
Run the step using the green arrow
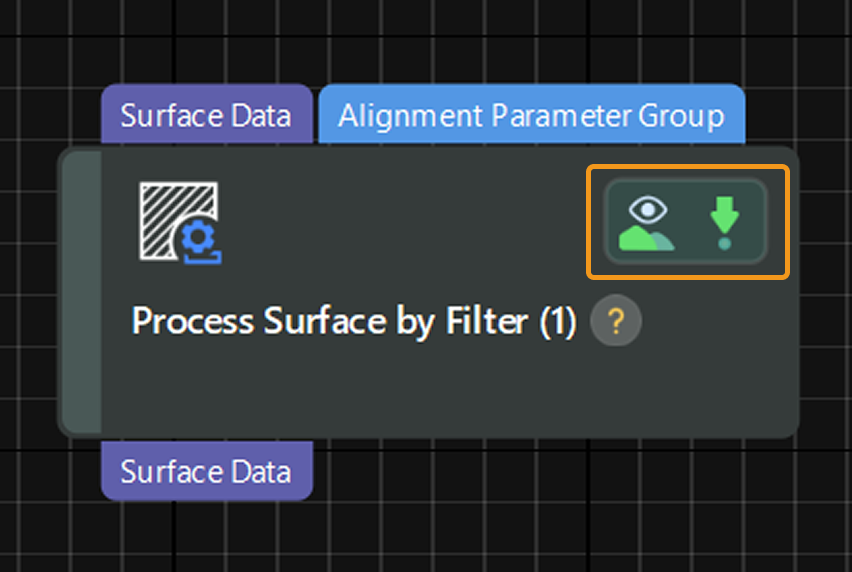point(724,222)
